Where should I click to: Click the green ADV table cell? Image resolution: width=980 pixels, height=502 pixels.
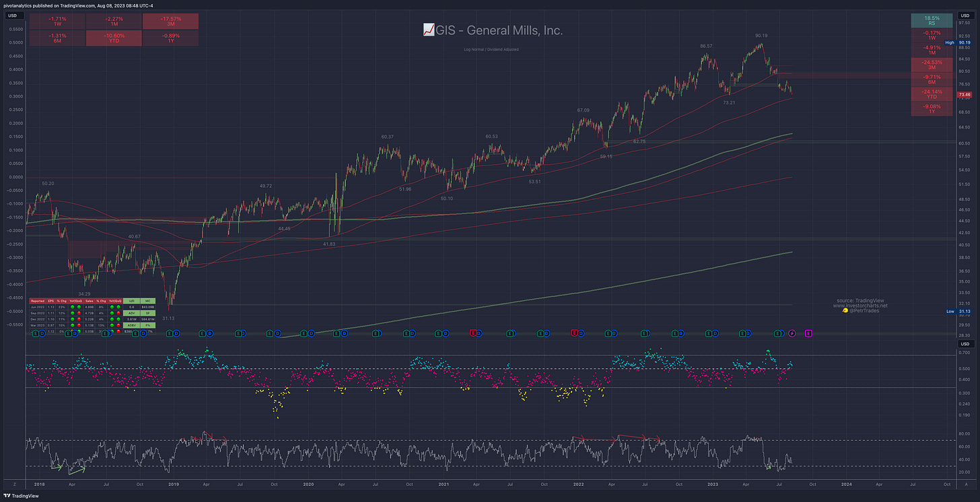(131, 313)
